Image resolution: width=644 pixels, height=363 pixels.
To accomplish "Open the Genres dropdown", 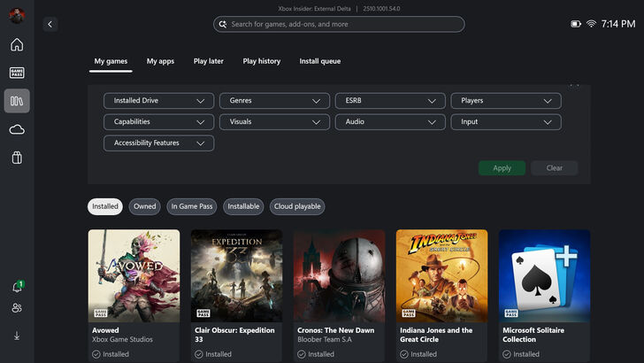I will [x=274, y=101].
